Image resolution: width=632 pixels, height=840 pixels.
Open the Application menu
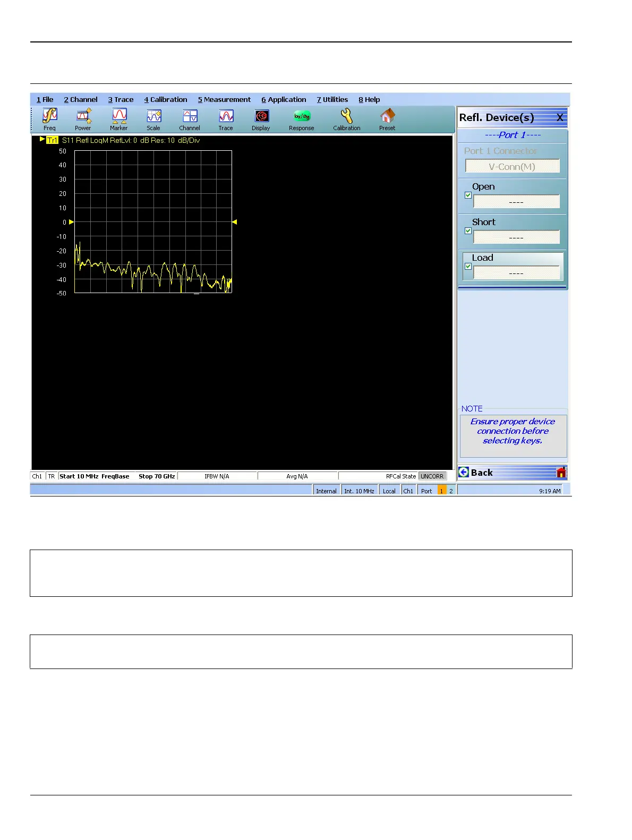[x=284, y=99]
